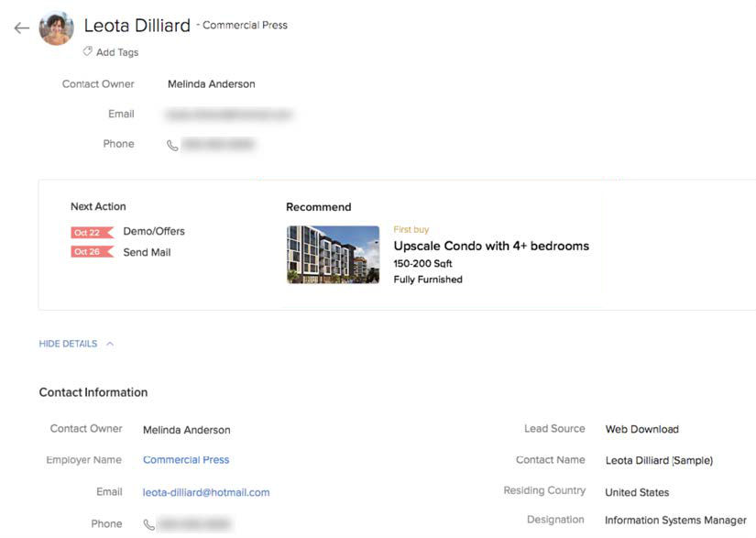Click Melinda Anderson in header Contact Owner
Viewport: 756px width, 538px height.
[x=211, y=84]
